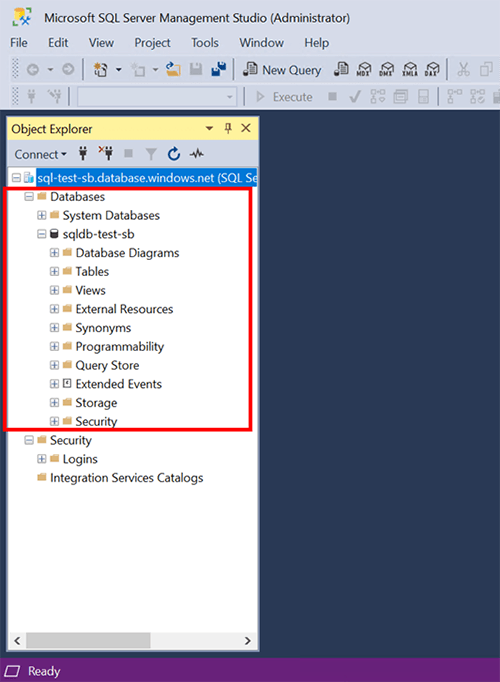The width and height of the screenshot is (500, 682).
Task: Click the Activity Monitor icon in Object Explorer
Action: click(197, 154)
